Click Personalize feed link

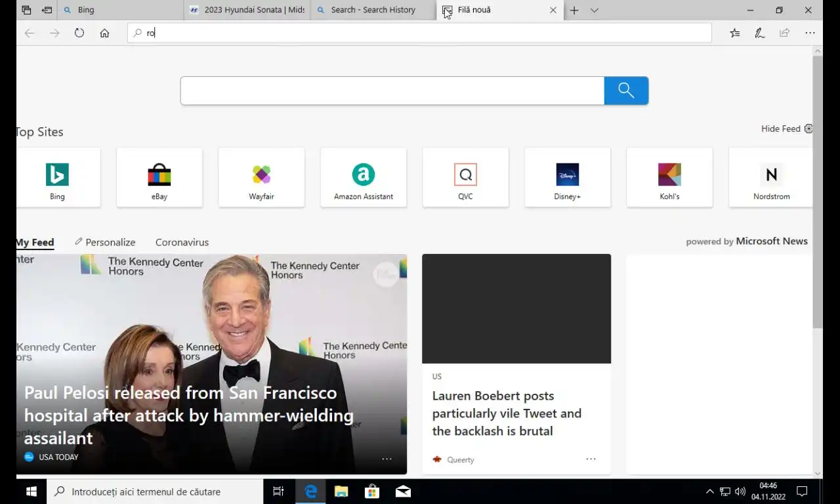(x=105, y=242)
